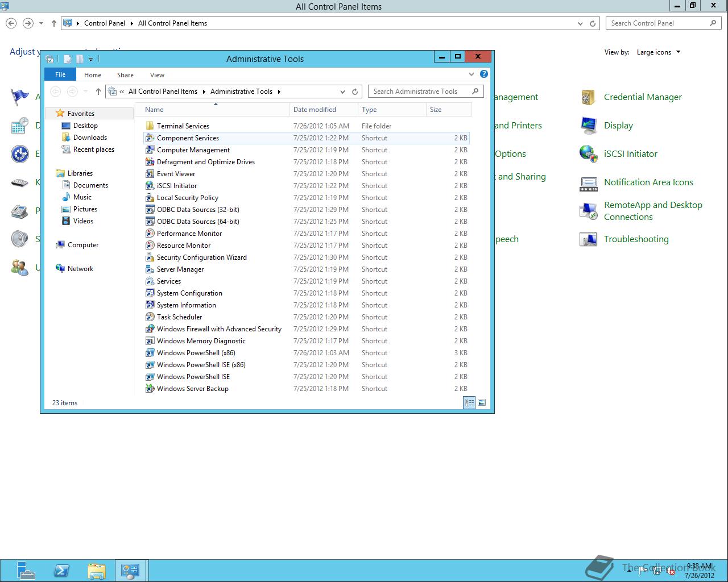Open the Component Services shortcut icon

[150, 138]
